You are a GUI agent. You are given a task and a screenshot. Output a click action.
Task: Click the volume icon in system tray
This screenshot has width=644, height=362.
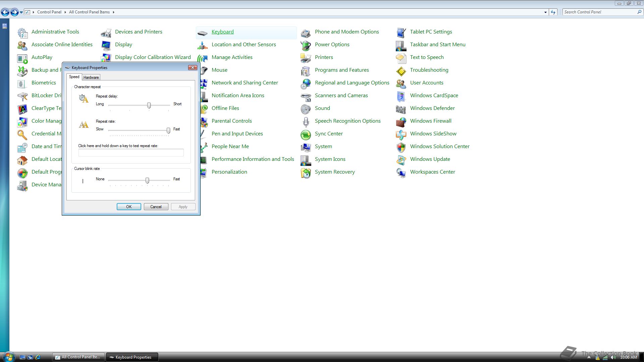coord(613,357)
